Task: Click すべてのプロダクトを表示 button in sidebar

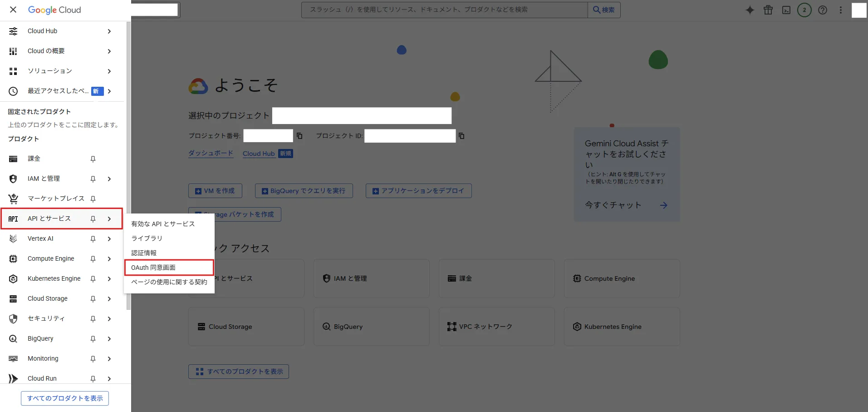Action: (65, 398)
